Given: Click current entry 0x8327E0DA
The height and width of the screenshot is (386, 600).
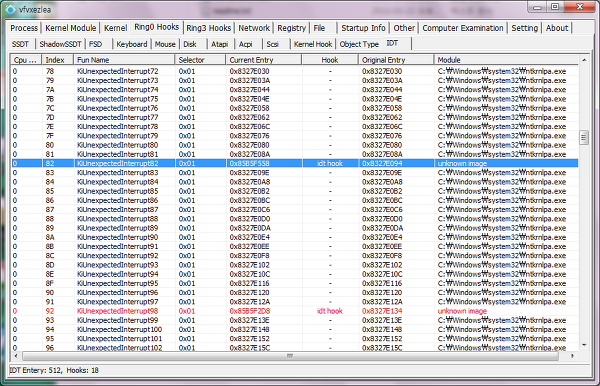Looking at the screenshot, I should (250, 228).
